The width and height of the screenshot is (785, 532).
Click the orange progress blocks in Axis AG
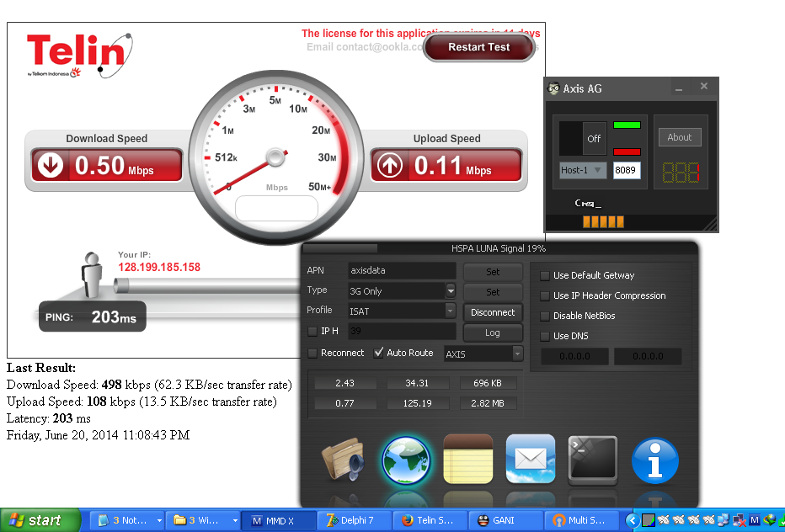603,221
